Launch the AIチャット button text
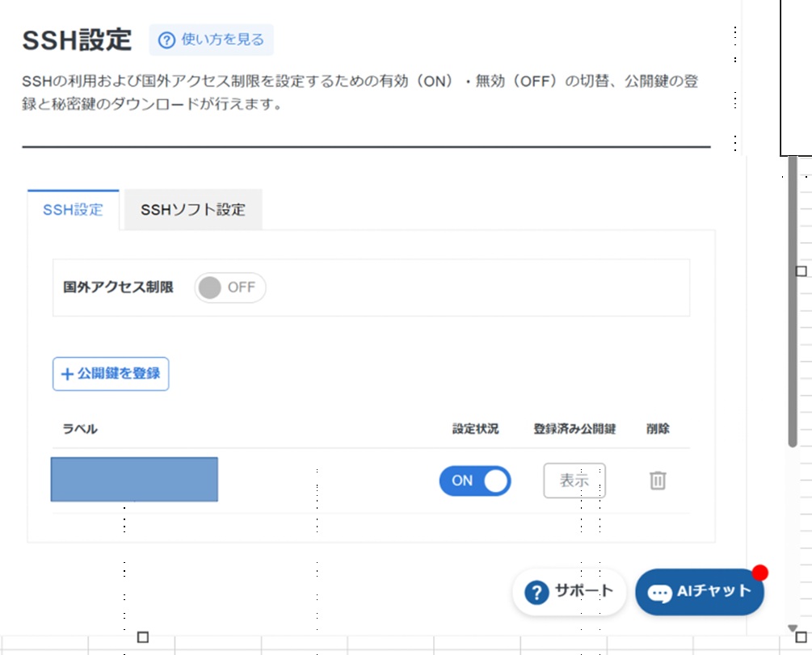The image size is (812, 655). (713, 591)
